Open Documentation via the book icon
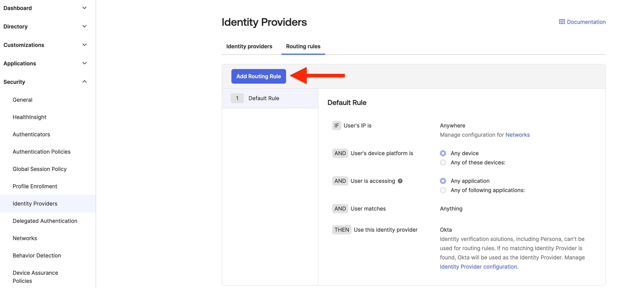This screenshot has width=644, height=288. click(562, 22)
